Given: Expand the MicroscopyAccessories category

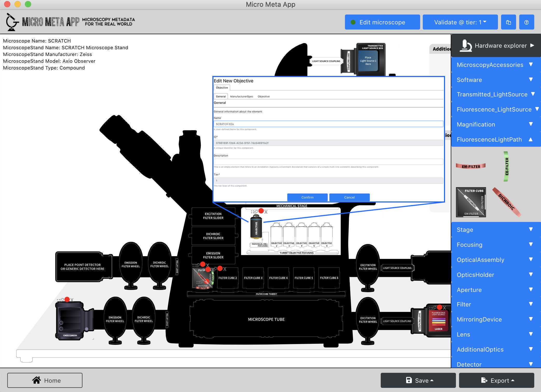Looking at the screenshot, I should tap(496, 65).
